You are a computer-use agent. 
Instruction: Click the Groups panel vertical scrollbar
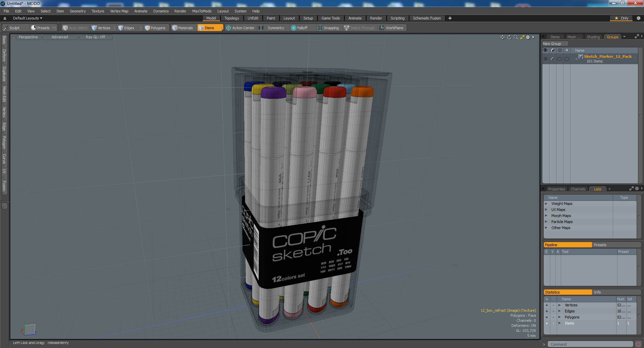click(x=640, y=115)
